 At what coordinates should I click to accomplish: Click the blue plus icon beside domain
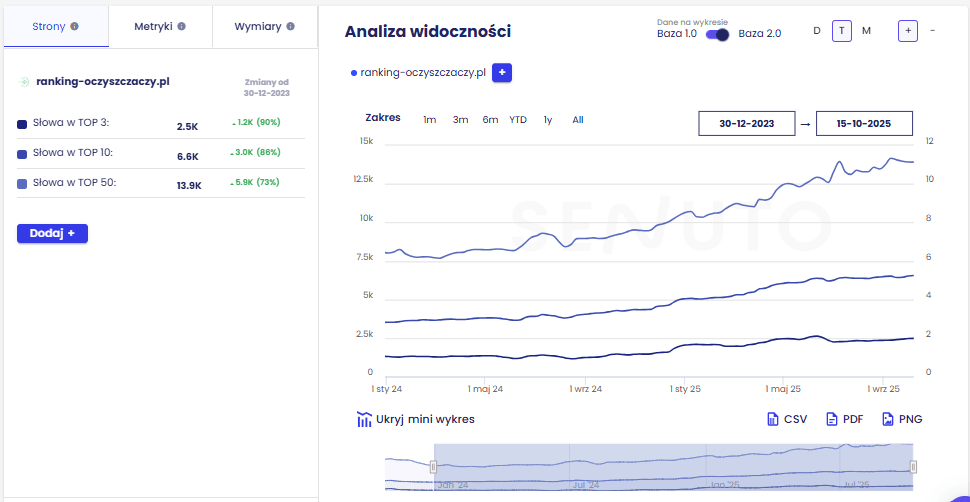coord(502,73)
